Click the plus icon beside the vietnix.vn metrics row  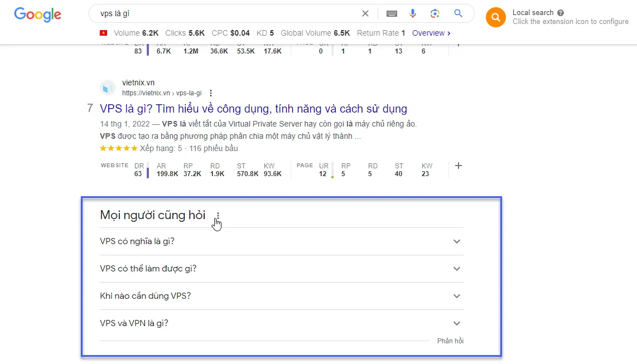click(458, 166)
